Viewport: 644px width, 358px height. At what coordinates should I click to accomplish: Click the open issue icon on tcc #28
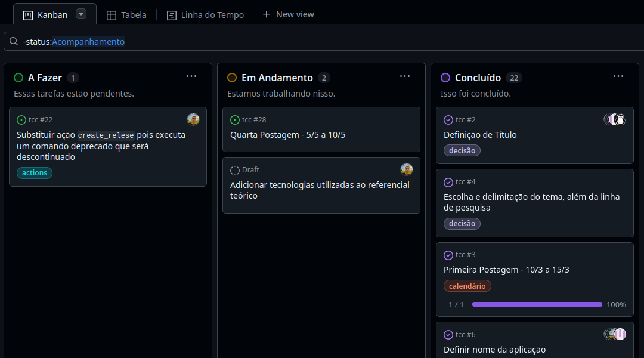(235, 120)
